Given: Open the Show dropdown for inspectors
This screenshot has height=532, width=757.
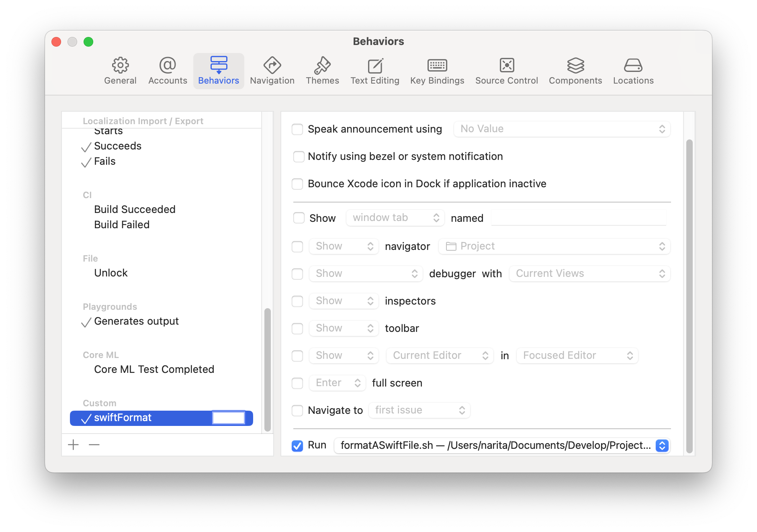Looking at the screenshot, I should pyautogui.click(x=344, y=301).
